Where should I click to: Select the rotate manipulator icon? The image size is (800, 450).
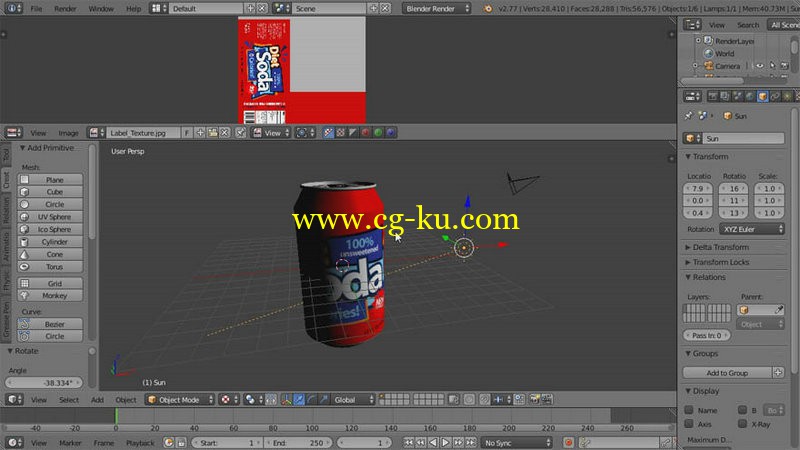(x=311, y=399)
